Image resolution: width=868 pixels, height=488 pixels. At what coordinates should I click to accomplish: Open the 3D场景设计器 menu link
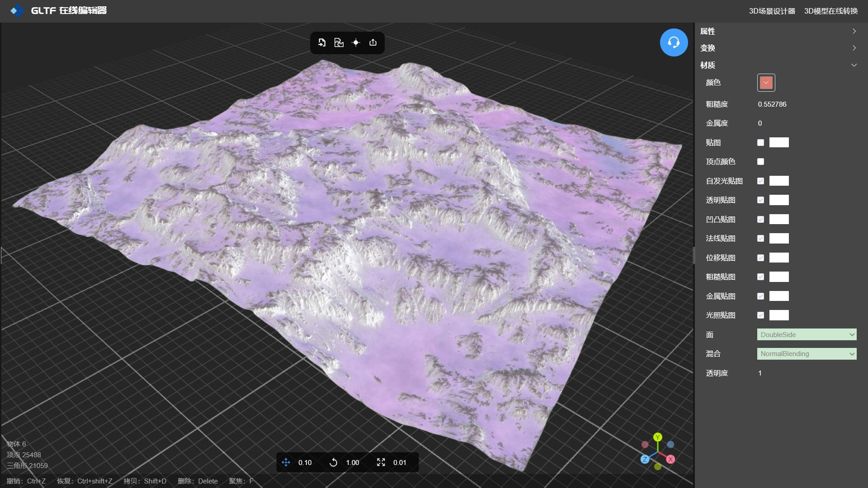point(772,11)
